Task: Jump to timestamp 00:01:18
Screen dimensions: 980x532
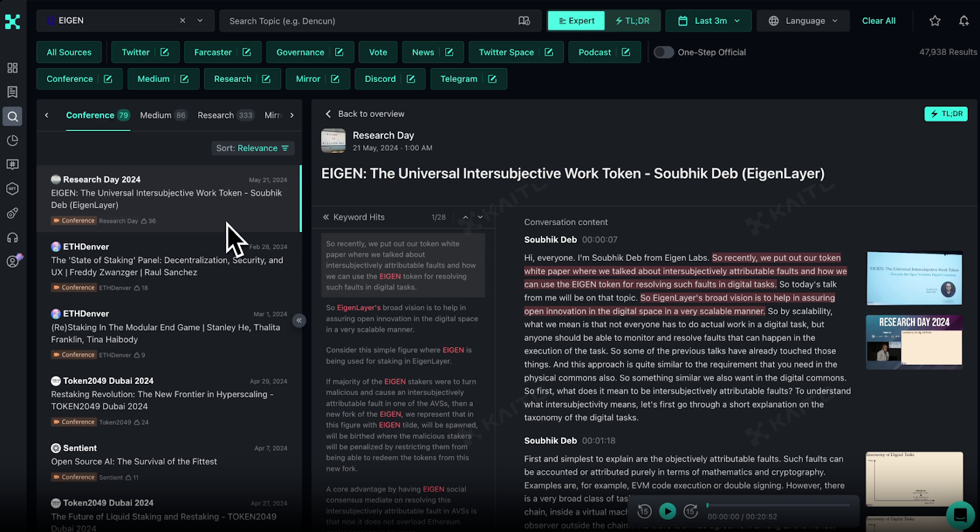Action: pyautogui.click(x=598, y=441)
